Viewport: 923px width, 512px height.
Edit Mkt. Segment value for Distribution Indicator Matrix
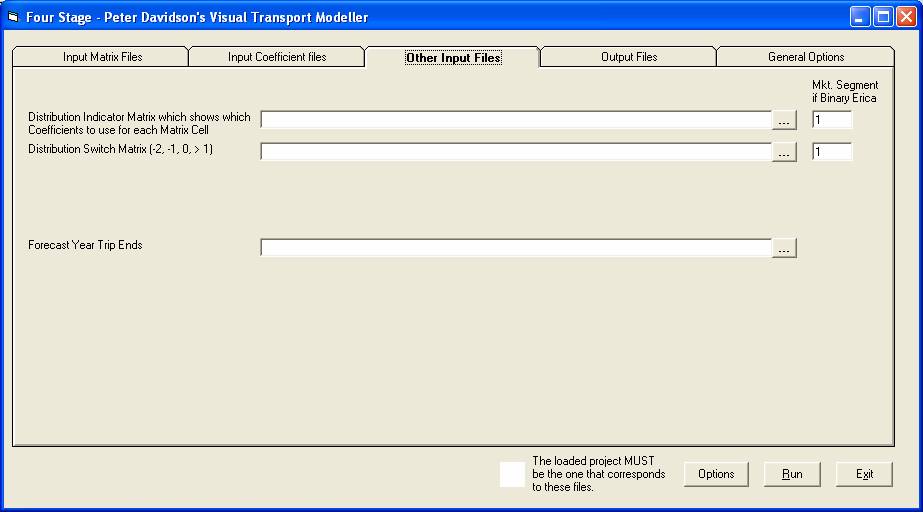click(832, 119)
